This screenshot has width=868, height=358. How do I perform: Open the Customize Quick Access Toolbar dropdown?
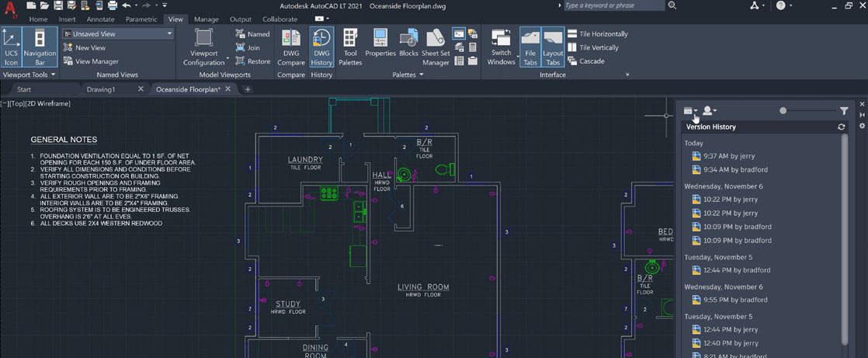tap(165, 5)
